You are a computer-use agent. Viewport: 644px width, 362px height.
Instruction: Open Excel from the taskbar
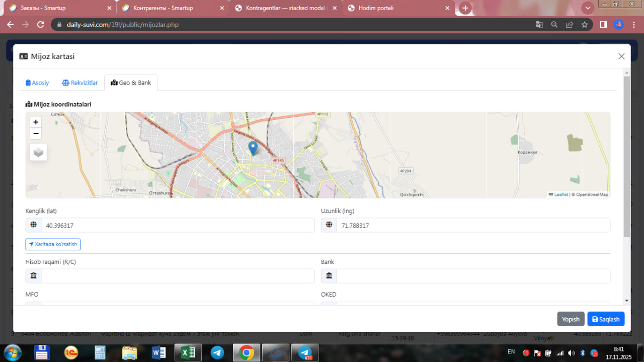pos(188,352)
